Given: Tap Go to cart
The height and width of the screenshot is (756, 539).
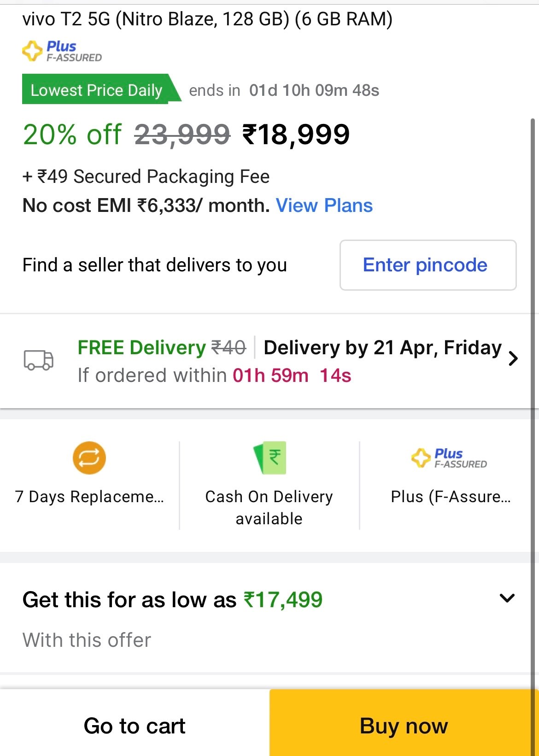Looking at the screenshot, I should pos(135,726).
